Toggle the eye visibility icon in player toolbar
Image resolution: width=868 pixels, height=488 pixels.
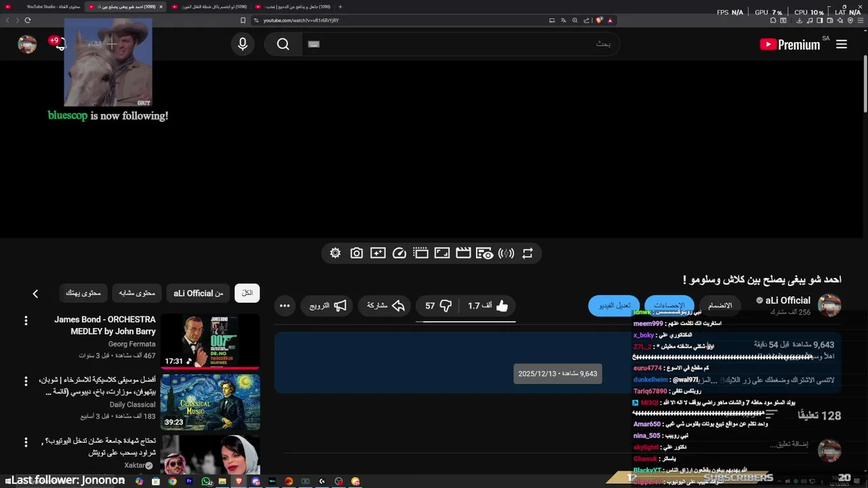[484, 253]
